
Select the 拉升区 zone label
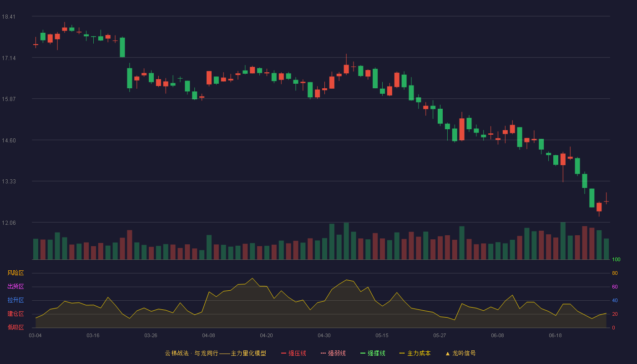coord(15,300)
